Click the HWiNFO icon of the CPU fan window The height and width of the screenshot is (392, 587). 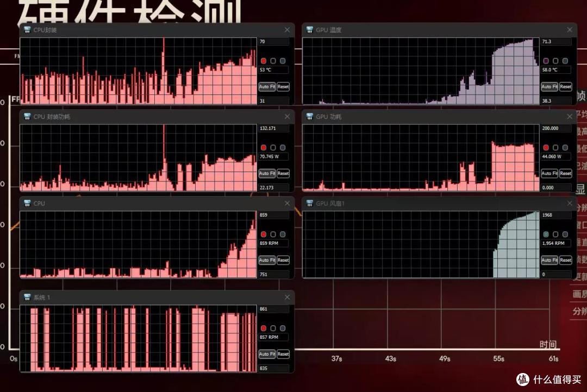[x=27, y=204]
